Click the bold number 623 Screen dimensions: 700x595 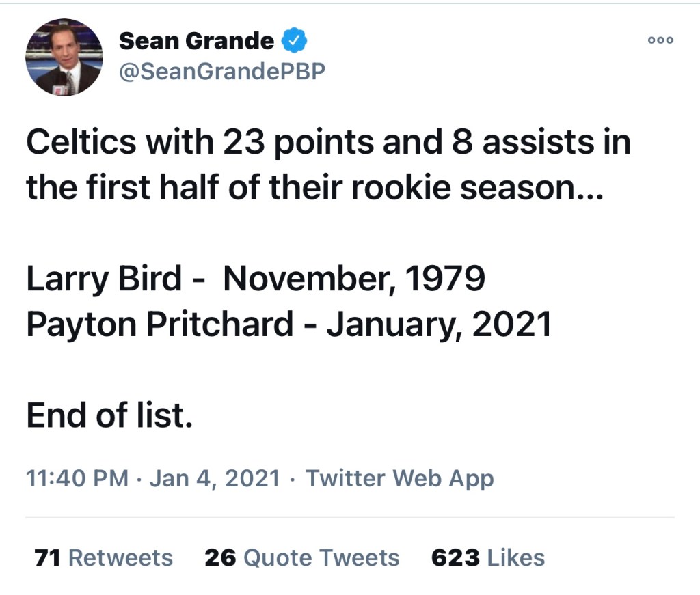click(455, 557)
